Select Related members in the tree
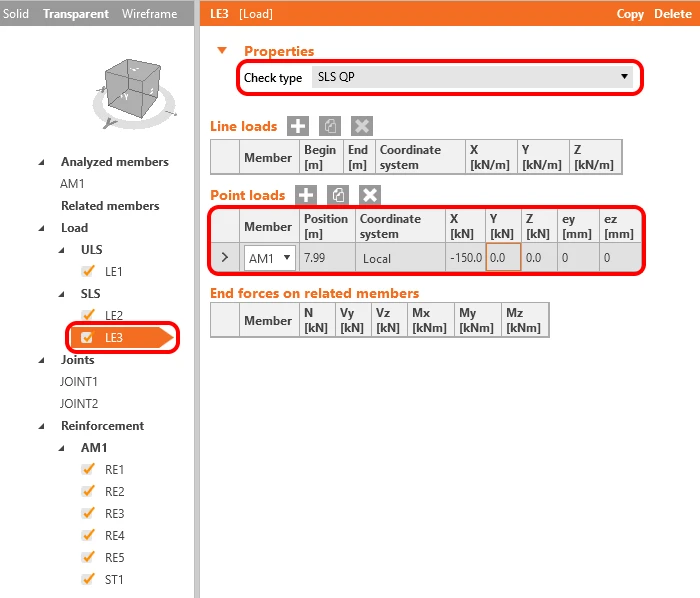Viewport: 700px width, 598px height. click(x=110, y=206)
